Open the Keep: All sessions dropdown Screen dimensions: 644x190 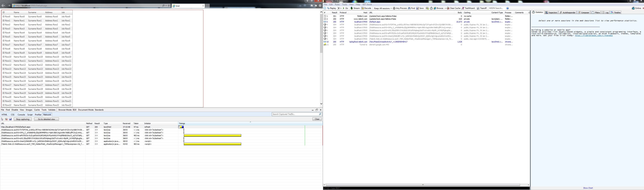382,8
